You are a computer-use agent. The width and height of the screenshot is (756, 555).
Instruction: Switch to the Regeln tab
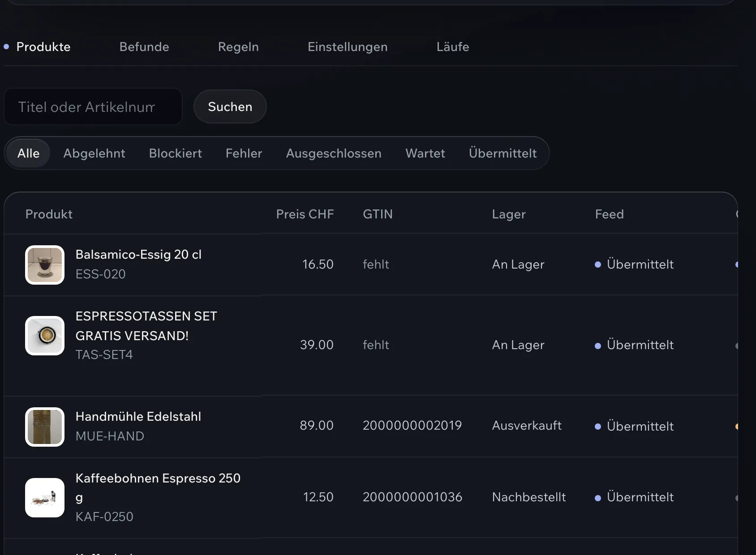point(238,47)
